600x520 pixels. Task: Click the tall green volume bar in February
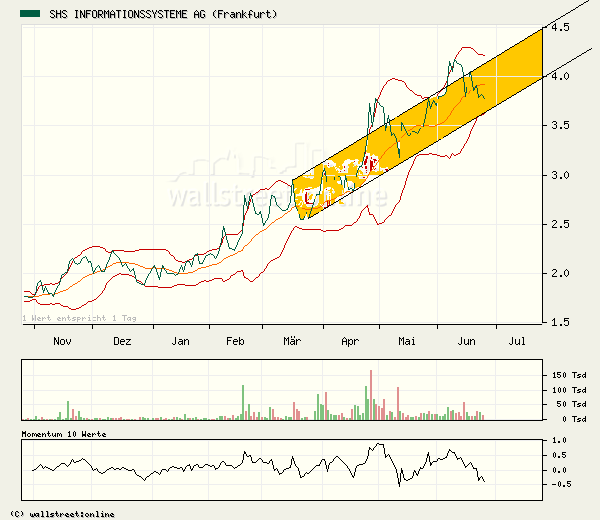coord(243,403)
